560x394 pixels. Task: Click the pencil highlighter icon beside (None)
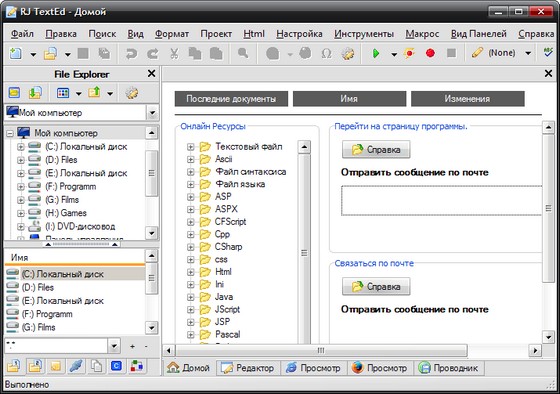click(x=477, y=53)
